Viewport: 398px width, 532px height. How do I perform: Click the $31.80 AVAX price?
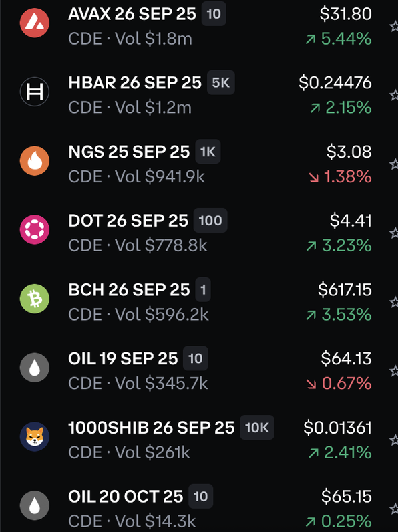click(345, 14)
